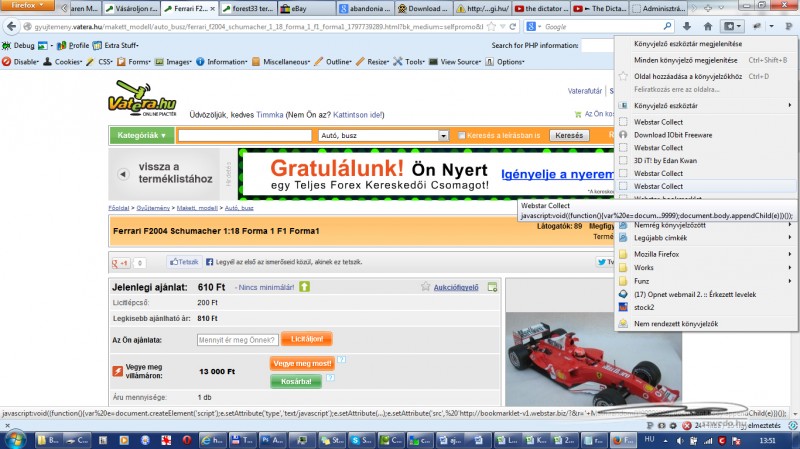Viewport: 800px width, 449px height.
Task: Click the green up-arrow icon beside 'Nincs minimálár!'
Action: (x=304, y=287)
